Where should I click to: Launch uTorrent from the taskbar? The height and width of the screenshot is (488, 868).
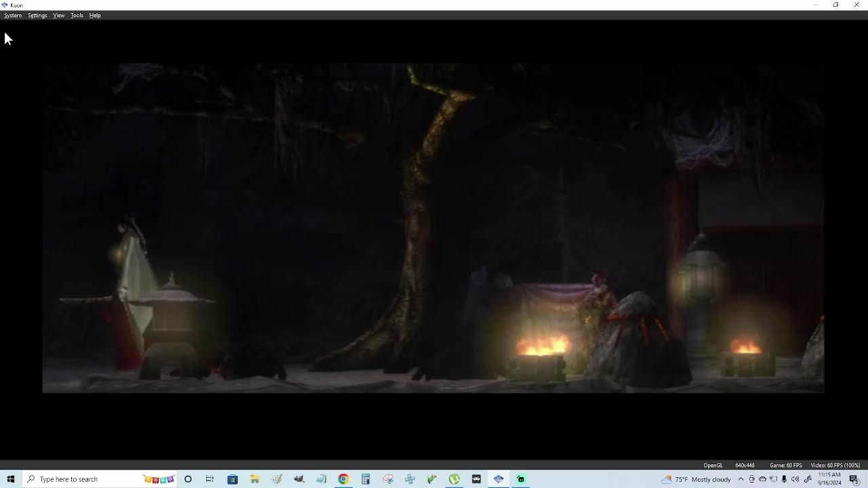[x=454, y=479]
